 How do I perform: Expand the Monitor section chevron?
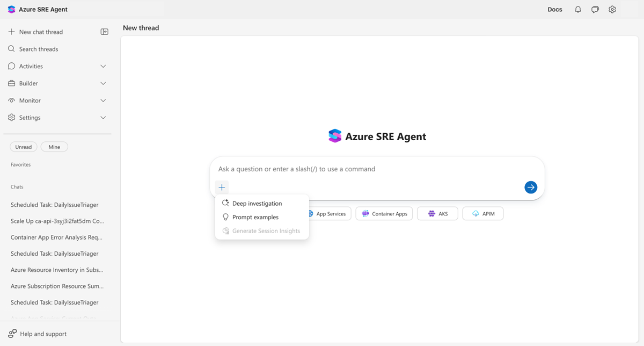pos(103,100)
